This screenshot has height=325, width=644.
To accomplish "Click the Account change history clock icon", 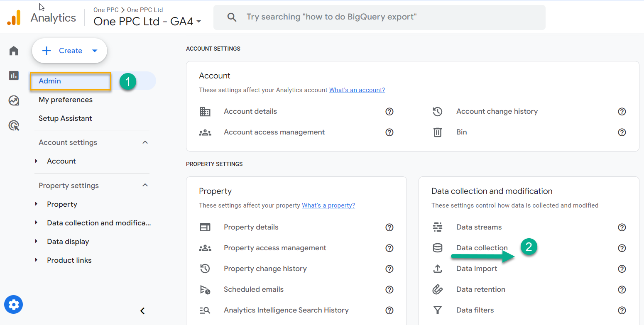I will pyautogui.click(x=437, y=111).
